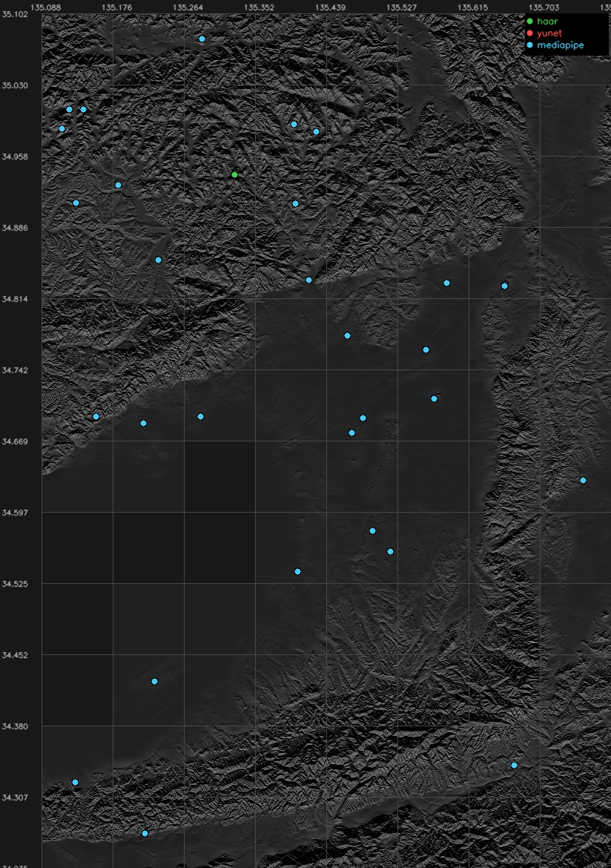Screen dimensions: 611x868
Task: Click the latitude label 34.886
Action: (x=15, y=228)
